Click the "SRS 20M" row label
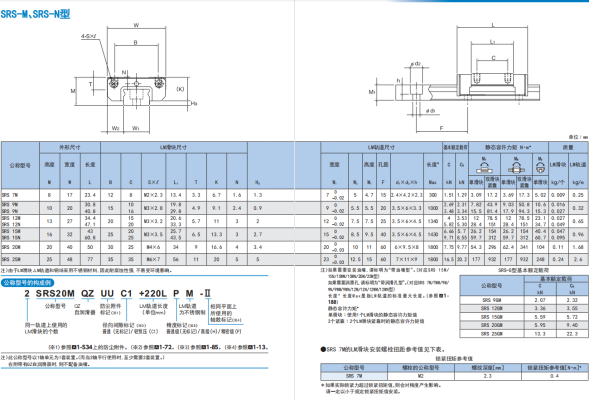Viewport: 589px width, 400px height. [11, 247]
